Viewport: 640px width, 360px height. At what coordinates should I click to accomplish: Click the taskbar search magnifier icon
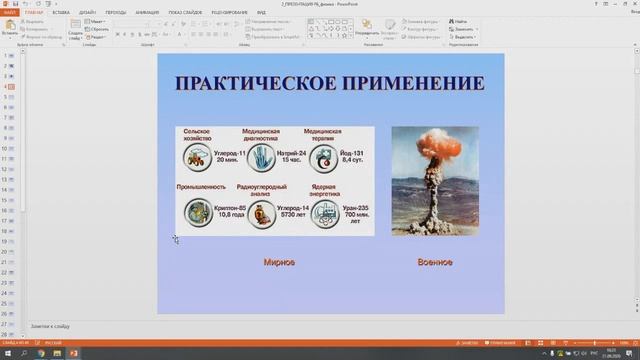coord(24,353)
